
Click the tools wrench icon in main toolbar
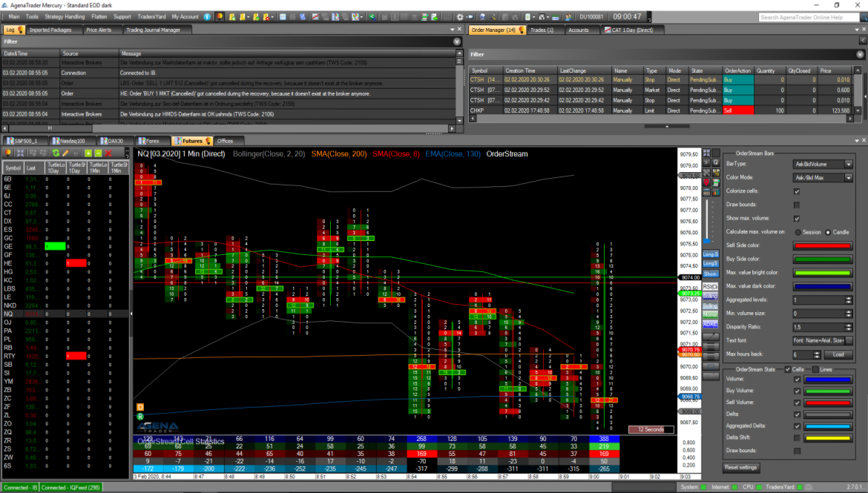493,16
